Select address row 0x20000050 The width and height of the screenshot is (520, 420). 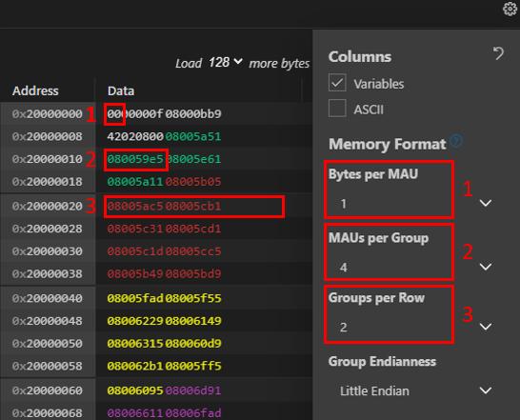[47, 344]
